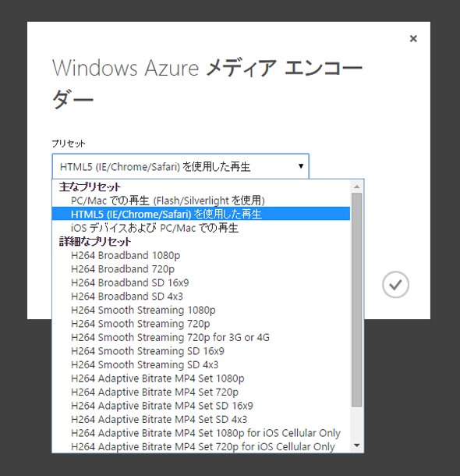Screen dimensions: 460x476
Task: Select Adaptive Bitrate 720p for iOS Cellular Only
Action: [200, 446]
